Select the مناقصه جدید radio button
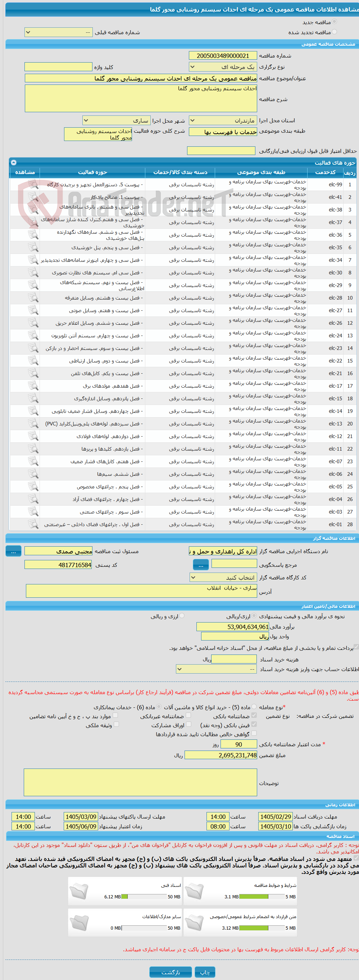 click(x=334, y=22)
